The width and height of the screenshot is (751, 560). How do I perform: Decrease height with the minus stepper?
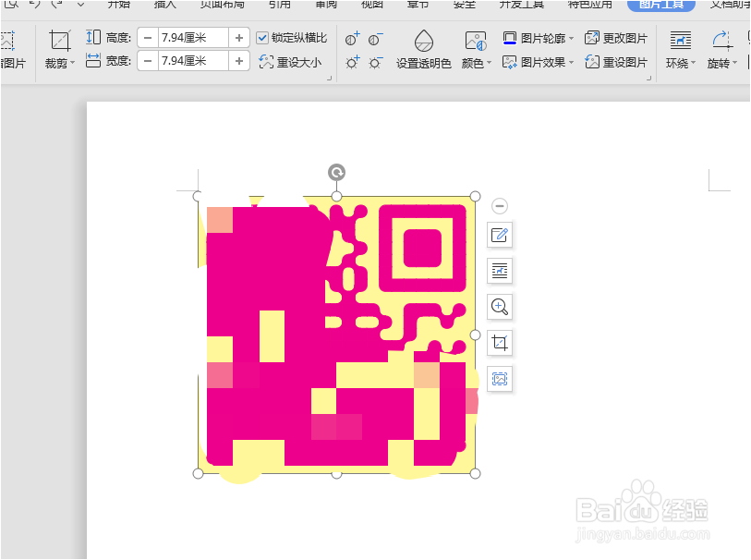(x=148, y=37)
